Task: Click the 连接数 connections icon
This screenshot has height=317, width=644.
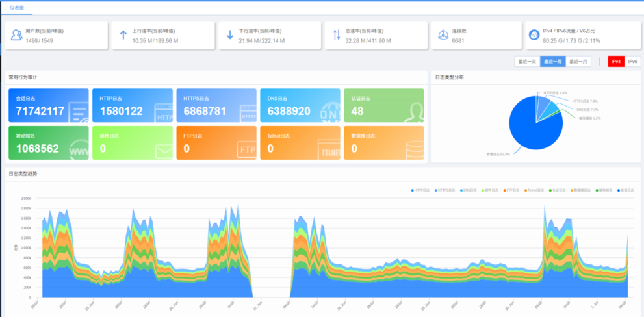Action: (x=443, y=35)
